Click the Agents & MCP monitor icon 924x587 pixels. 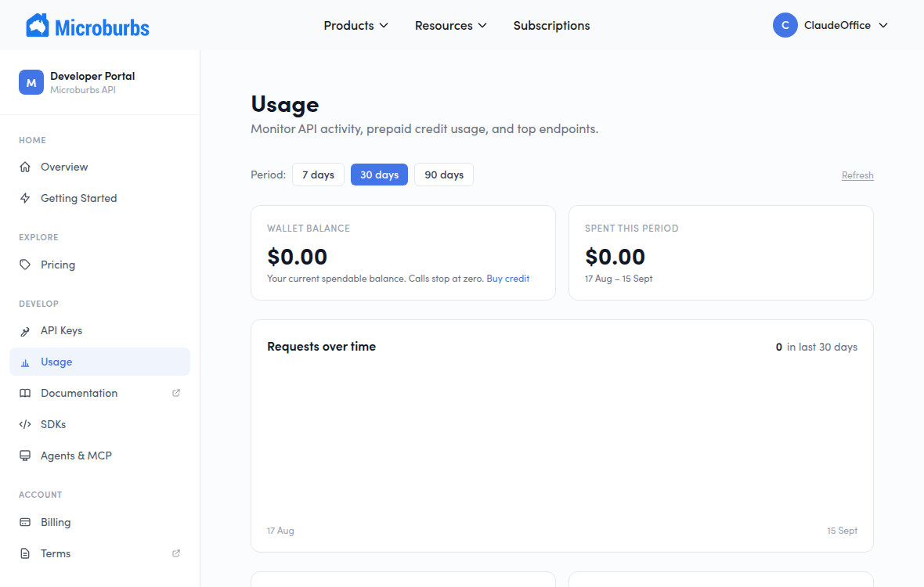(x=25, y=456)
